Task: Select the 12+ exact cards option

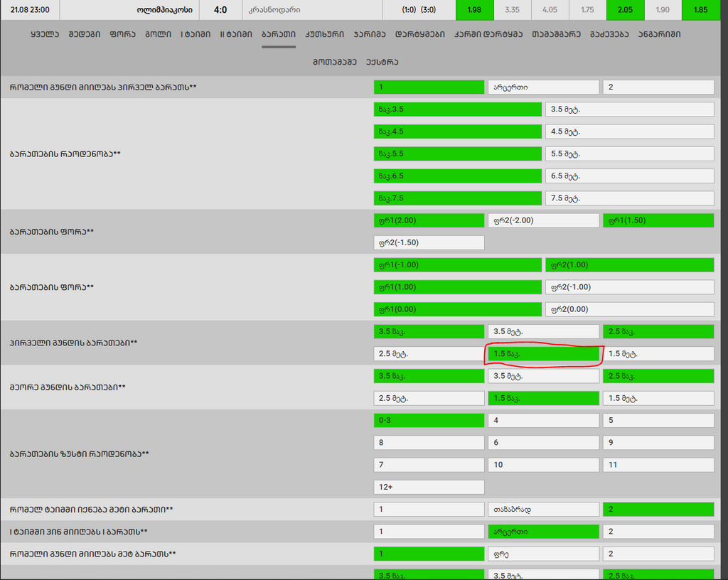Action: 429,487
